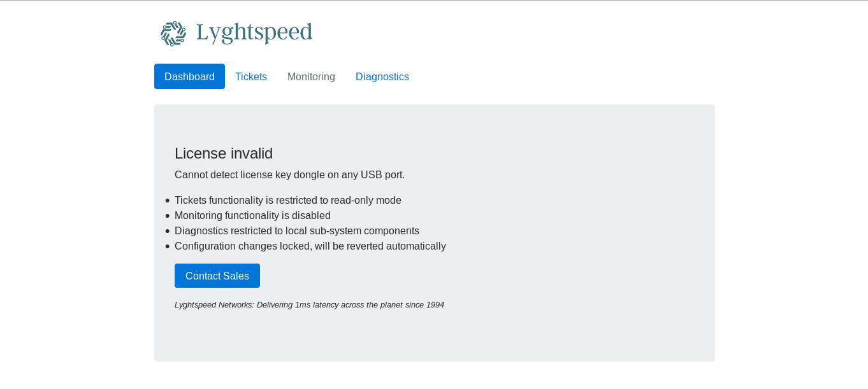Click the 'Monitoring functionality is disabled' list item
Screen dimensions: 868x389
tap(252, 216)
